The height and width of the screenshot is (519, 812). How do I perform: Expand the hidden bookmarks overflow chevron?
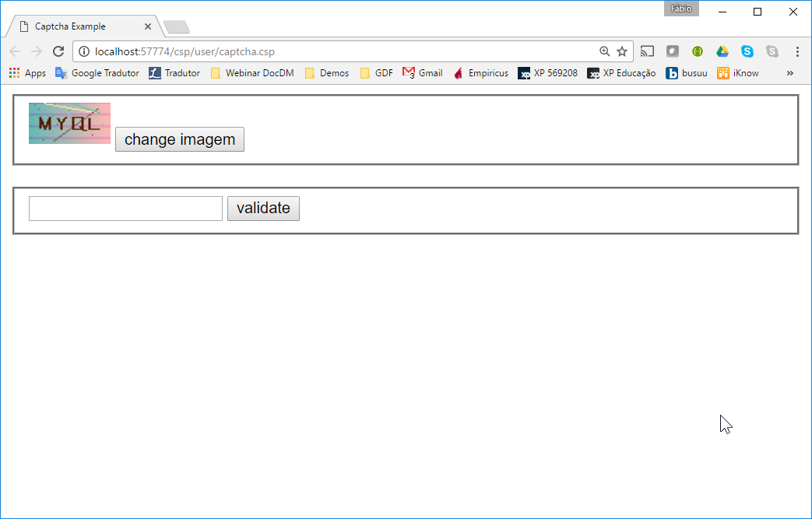pos(790,73)
